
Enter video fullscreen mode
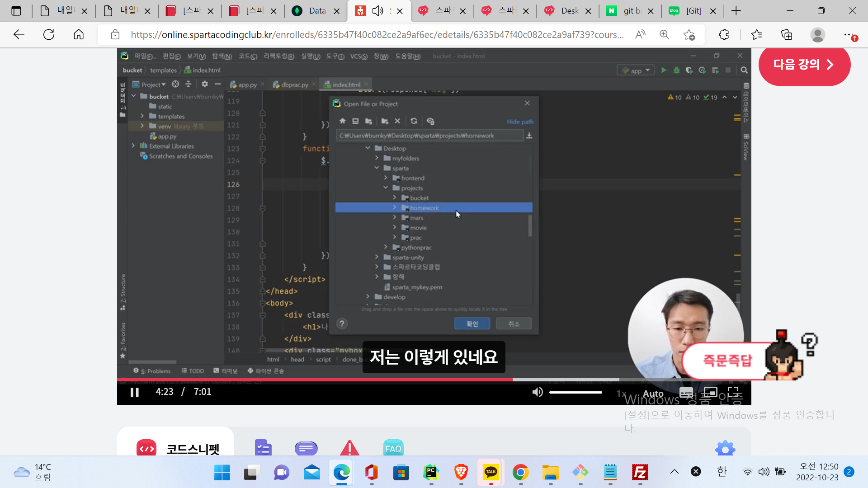tap(733, 392)
